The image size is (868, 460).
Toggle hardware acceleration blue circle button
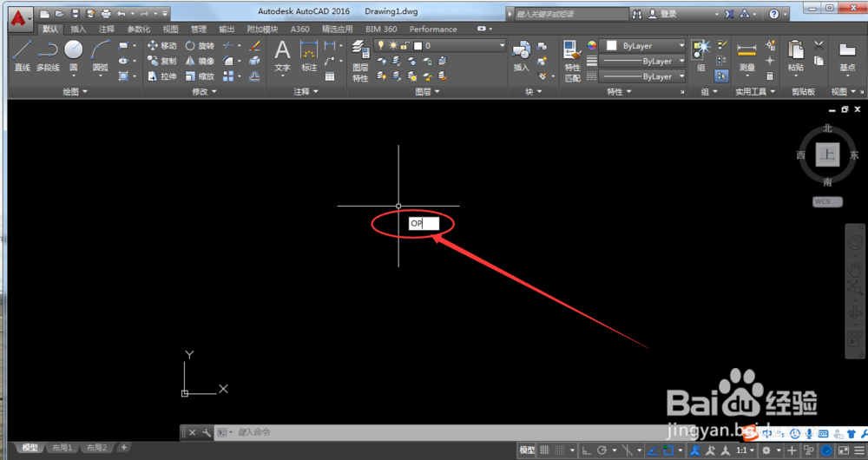(827, 450)
